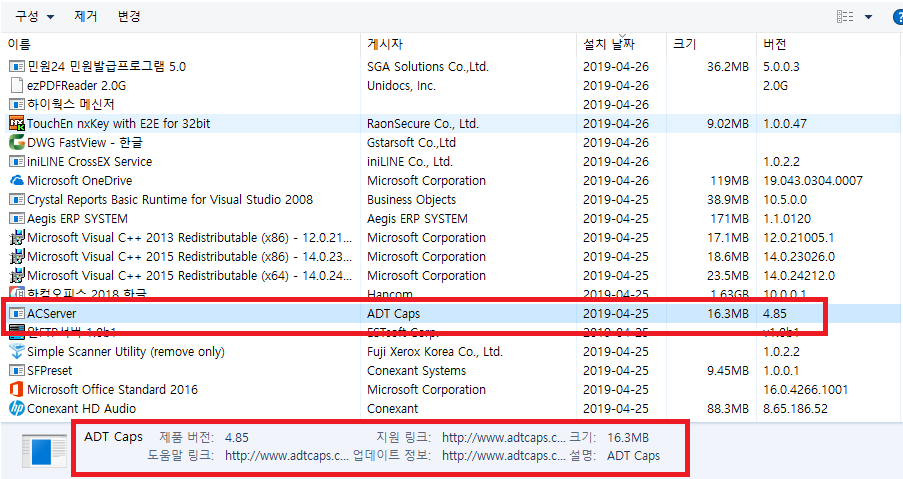Screen dimensions: 903x479
Task: Sort by the 크기 column header
Action: (684, 44)
